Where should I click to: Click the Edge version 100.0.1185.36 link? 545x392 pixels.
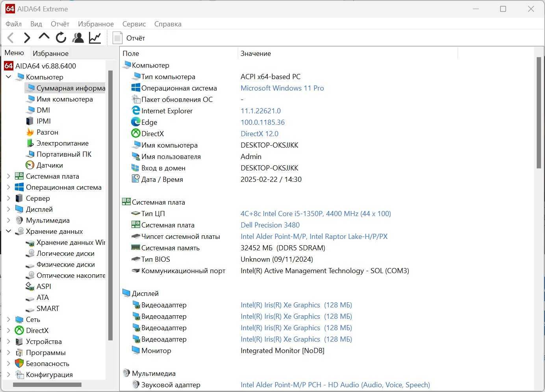click(x=263, y=122)
